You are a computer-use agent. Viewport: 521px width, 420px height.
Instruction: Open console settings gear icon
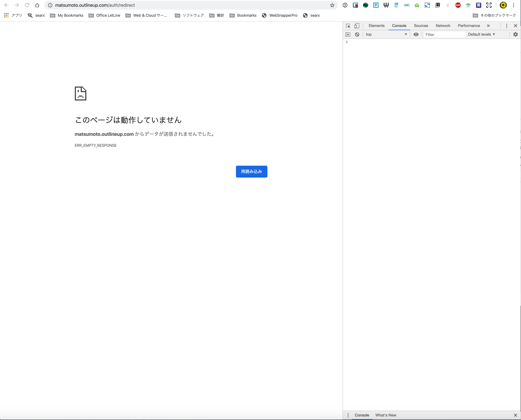click(515, 34)
